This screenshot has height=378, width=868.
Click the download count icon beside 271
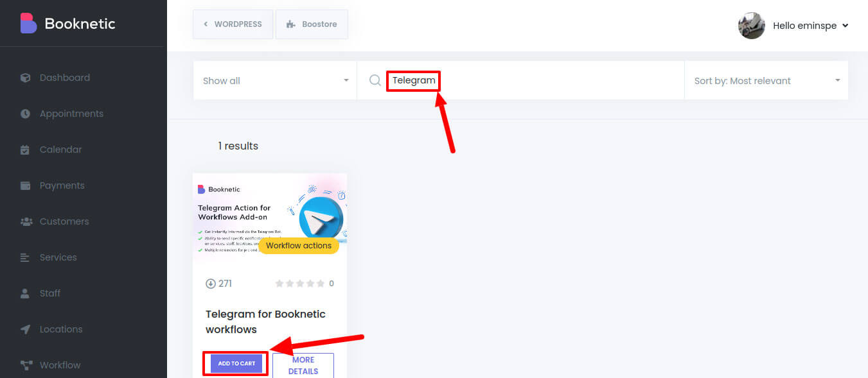coord(210,284)
